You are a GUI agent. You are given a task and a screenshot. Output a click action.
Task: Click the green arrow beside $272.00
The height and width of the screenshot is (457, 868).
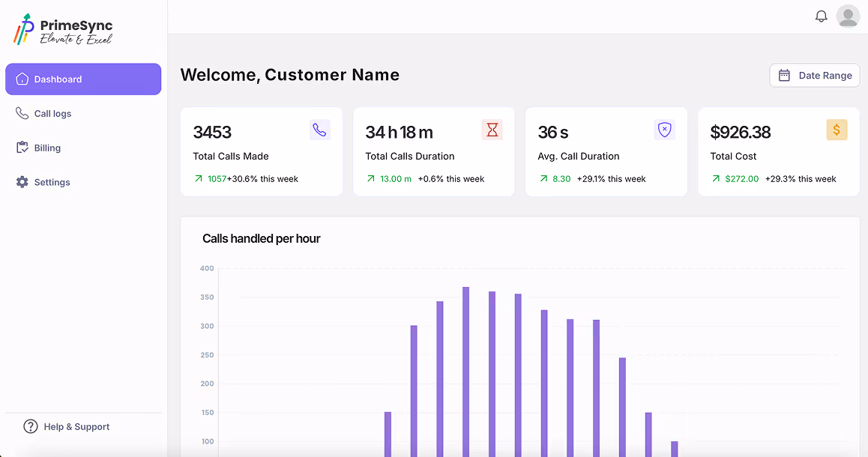point(716,179)
